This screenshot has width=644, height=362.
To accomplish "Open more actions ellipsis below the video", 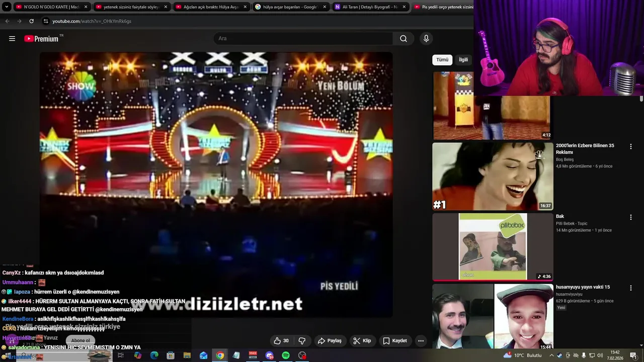I will (421, 341).
